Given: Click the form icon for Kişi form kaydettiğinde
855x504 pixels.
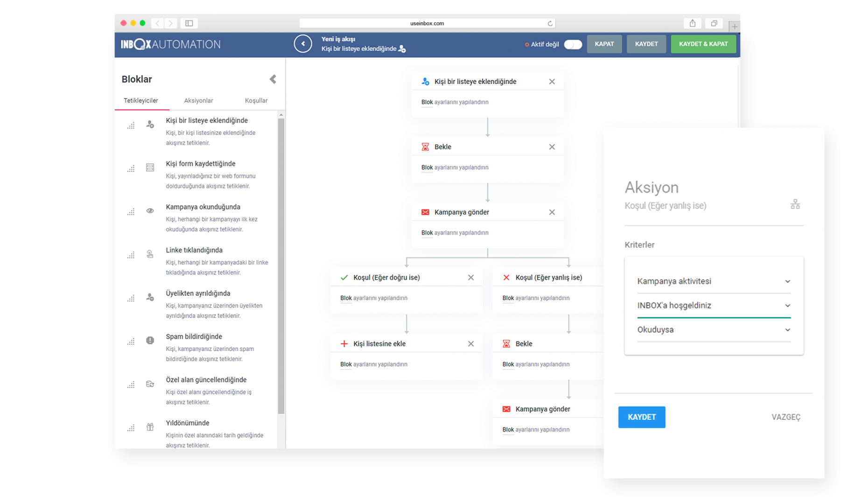Looking at the screenshot, I should coord(150,168).
